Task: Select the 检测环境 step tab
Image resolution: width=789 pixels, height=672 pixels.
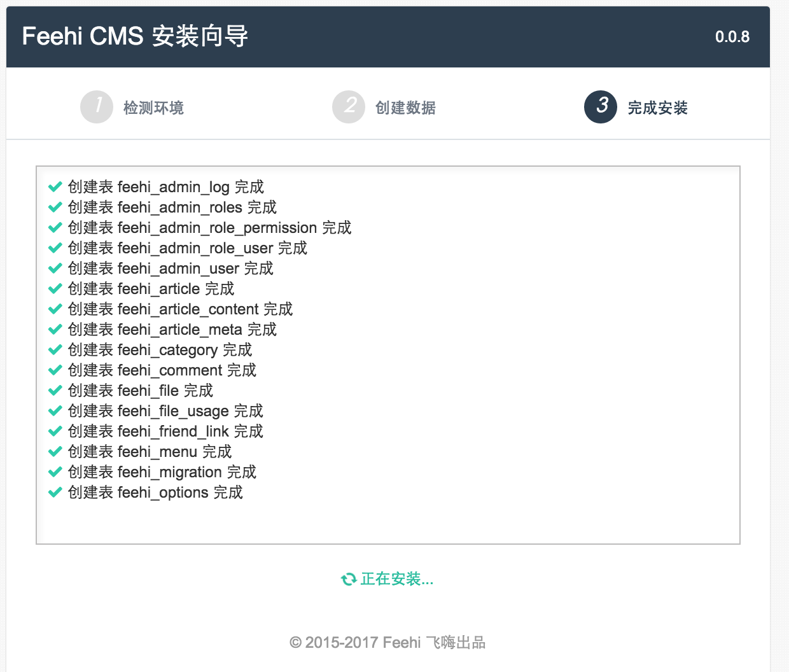Action: click(153, 108)
